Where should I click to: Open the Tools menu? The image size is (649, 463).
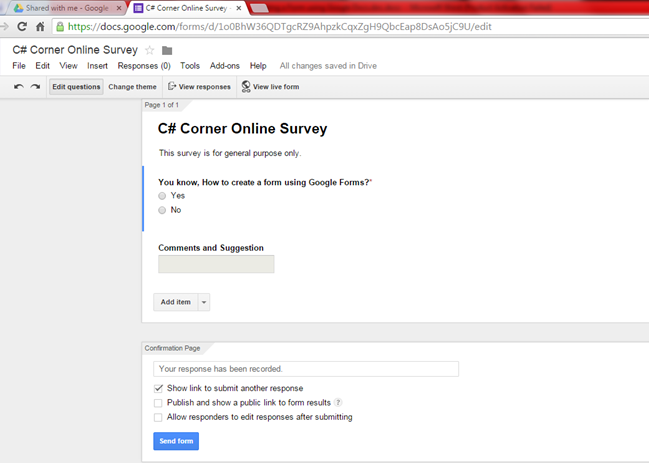[x=190, y=66]
